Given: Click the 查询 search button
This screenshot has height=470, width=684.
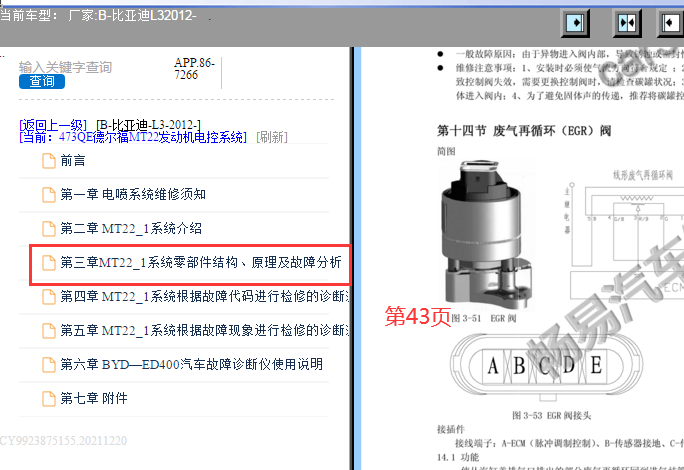Looking at the screenshot, I should [42, 82].
